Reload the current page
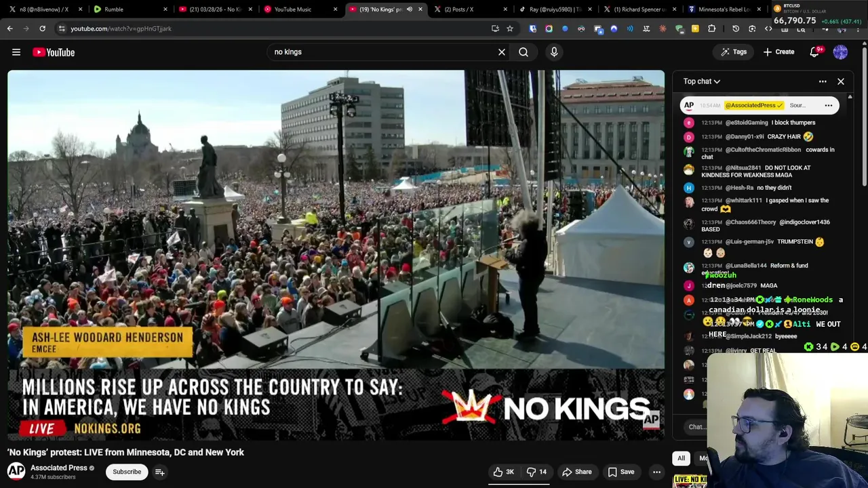868x488 pixels. point(42,28)
